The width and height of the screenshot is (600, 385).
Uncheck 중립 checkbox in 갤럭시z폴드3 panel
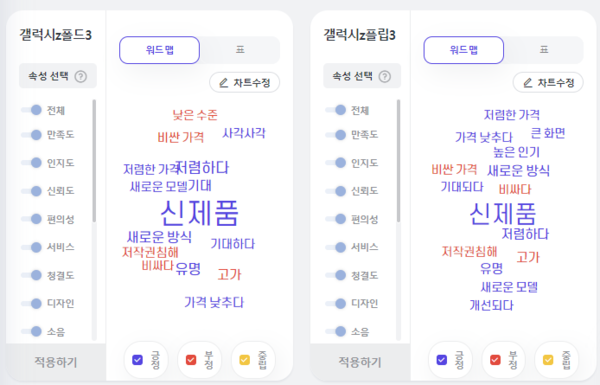(x=245, y=360)
